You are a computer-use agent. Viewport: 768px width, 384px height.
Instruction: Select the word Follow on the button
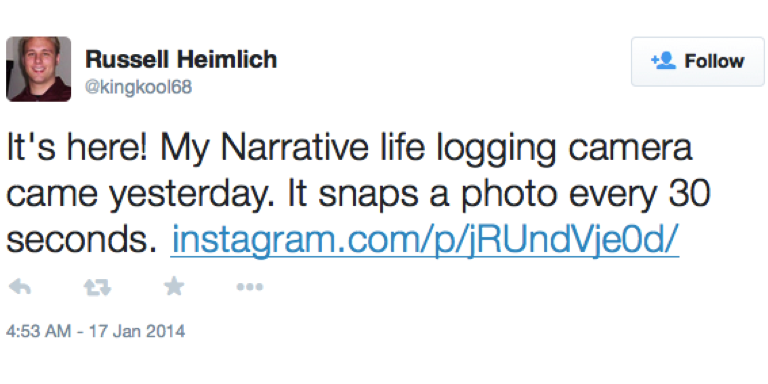(x=715, y=62)
